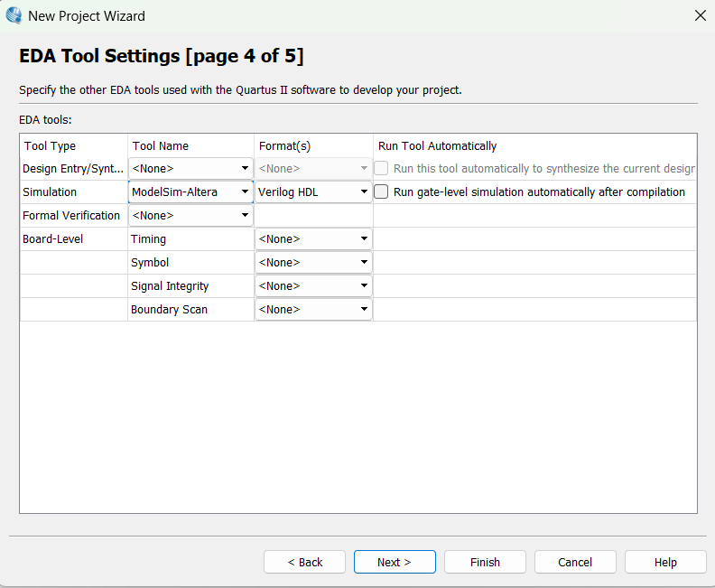Viewport: 715px width, 588px height.
Task: Open the Symbol format dropdown
Action: 313,262
